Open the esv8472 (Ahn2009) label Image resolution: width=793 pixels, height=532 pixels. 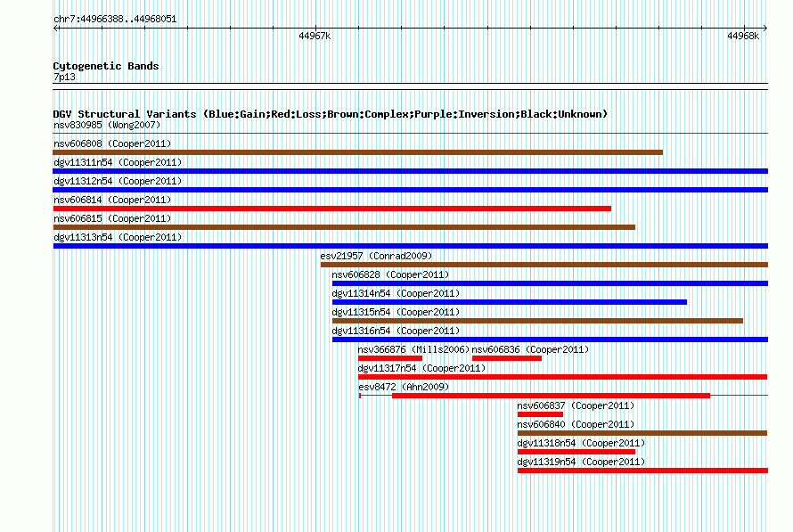(404, 387)
